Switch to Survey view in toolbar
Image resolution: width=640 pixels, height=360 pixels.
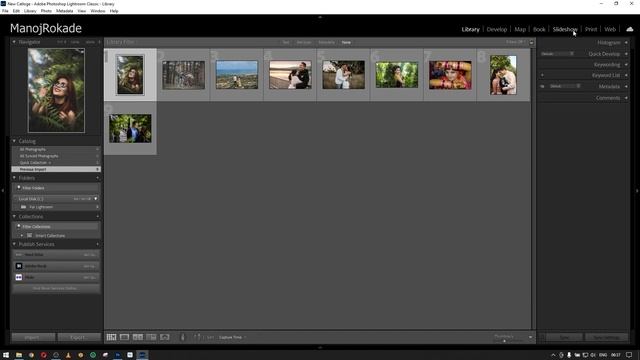[151, 337]
